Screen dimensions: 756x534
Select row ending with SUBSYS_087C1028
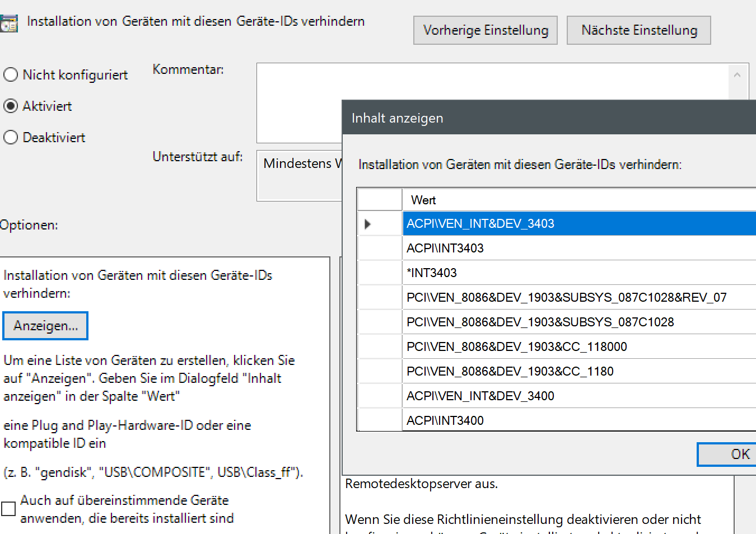coord(579,322)
